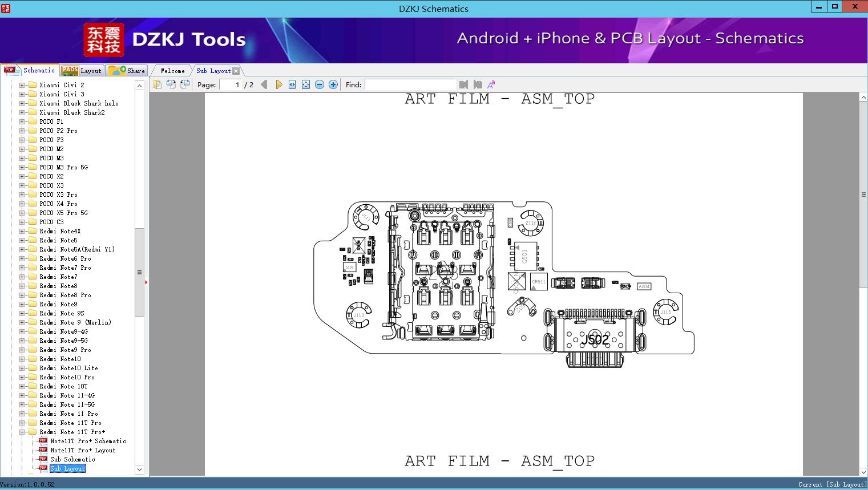Screen dimensions: 868x490
Task: Expand the Redmi Note 9S folder
Action: [x=22, y=313]
